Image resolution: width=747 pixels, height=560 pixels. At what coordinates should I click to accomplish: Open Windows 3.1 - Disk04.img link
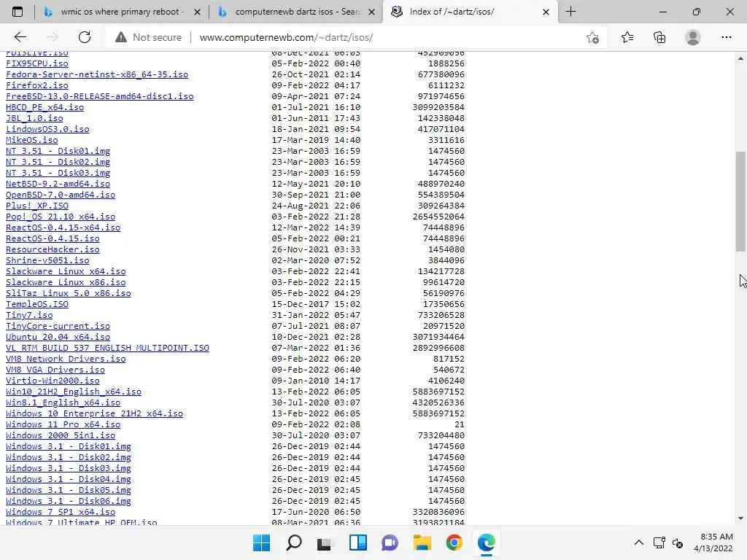pos(68,480)
